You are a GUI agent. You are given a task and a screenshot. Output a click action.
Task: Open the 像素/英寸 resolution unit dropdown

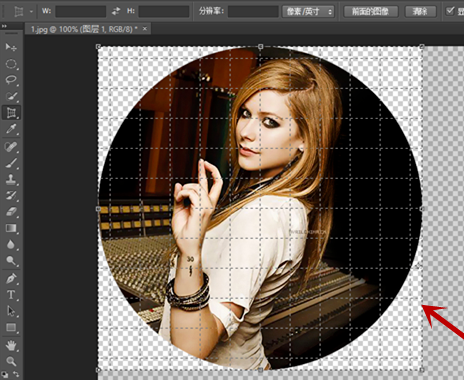click(x=308, y=12)
